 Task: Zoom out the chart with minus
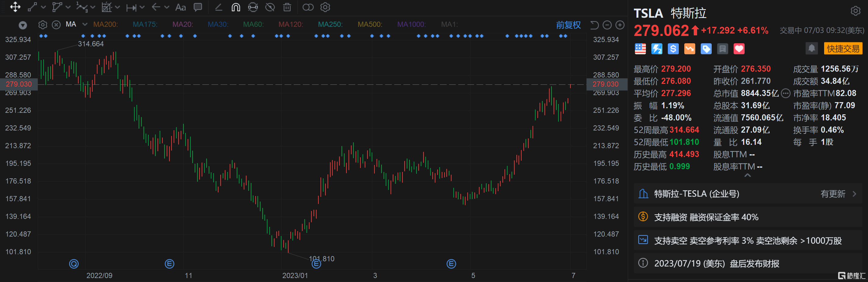(607, 25)
